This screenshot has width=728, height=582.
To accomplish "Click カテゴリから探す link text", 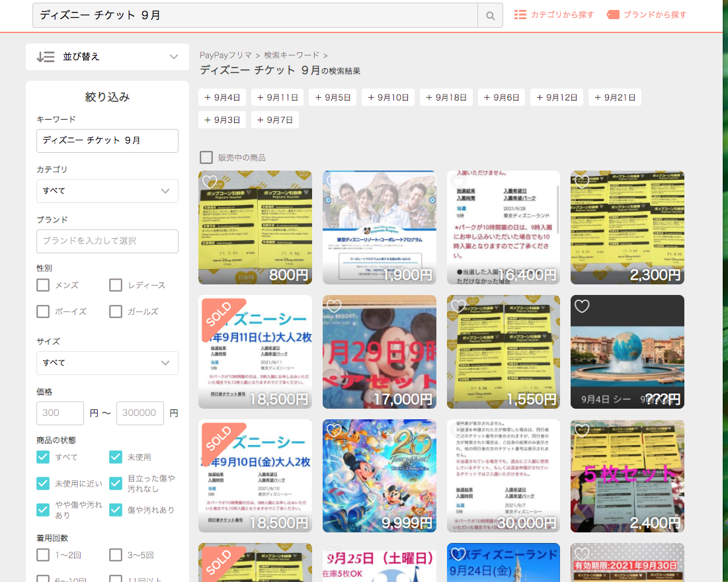I will (x=562, y=15).
